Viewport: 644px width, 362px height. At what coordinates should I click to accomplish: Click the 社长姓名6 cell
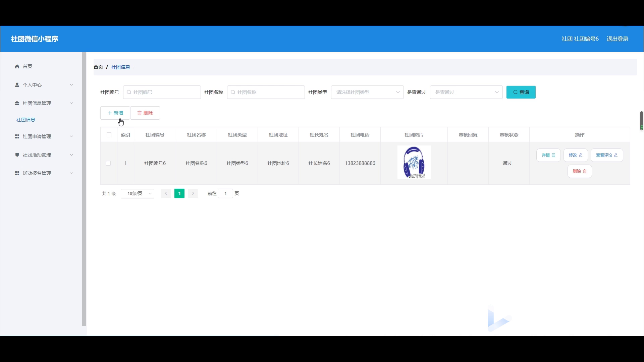pyautogui.click(x=319, y=163)
